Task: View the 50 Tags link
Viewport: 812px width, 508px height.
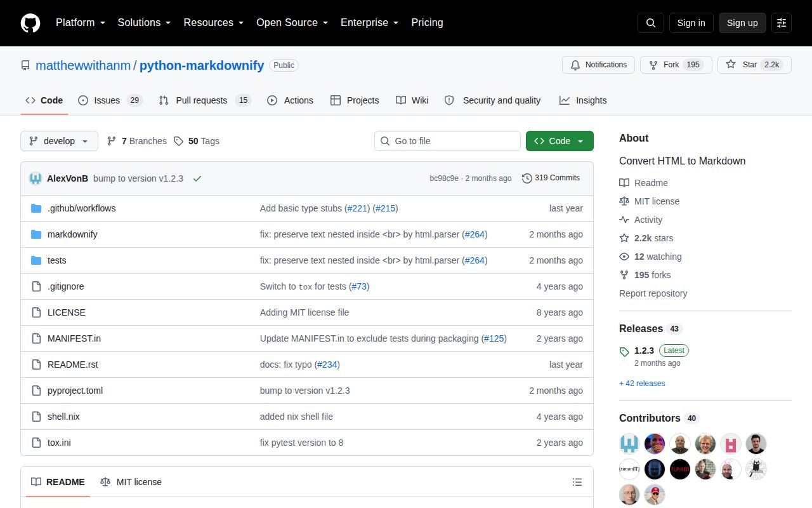Action: pos(197,141)
